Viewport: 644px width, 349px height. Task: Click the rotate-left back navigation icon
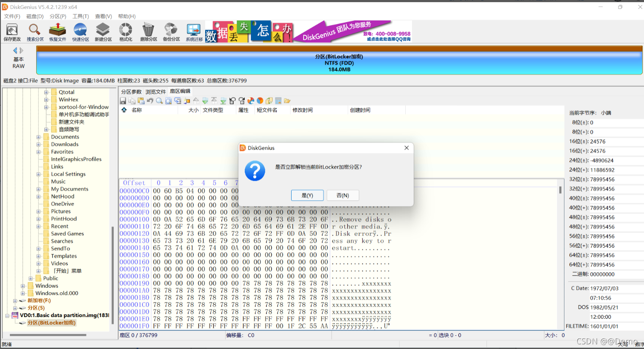232,101
